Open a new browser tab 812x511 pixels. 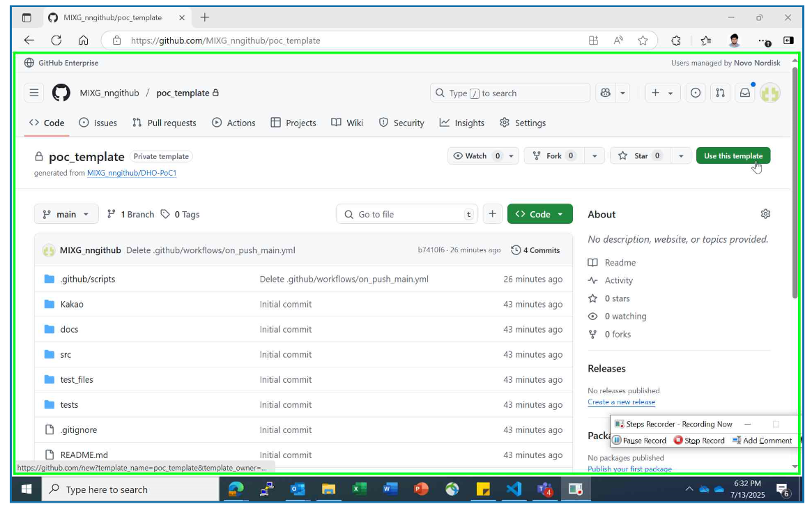coord(204,17)
